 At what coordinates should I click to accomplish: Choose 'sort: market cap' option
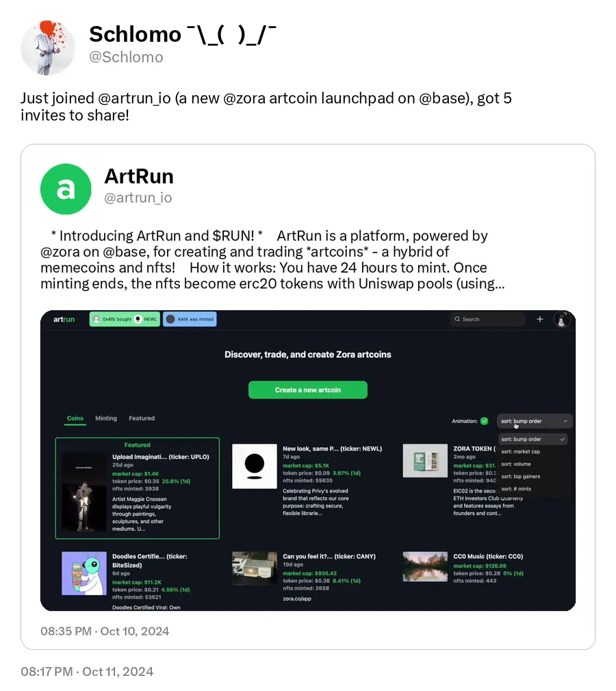pos(520,451)
